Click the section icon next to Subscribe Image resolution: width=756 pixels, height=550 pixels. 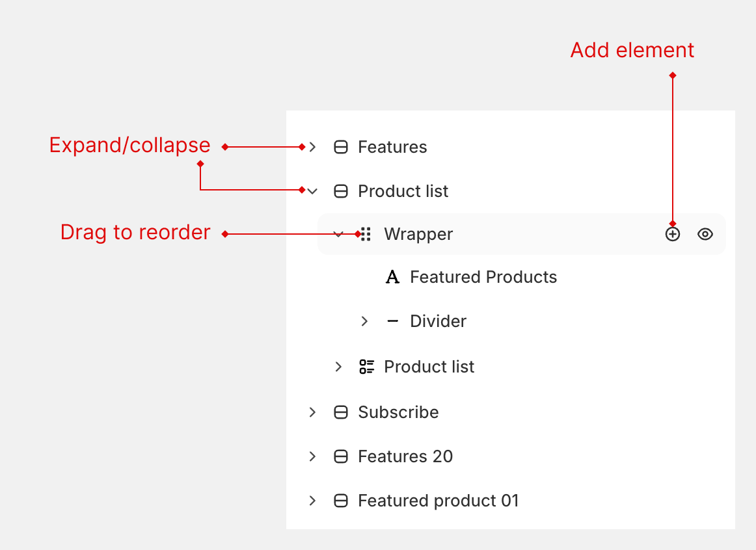click(x=340, y=412)
